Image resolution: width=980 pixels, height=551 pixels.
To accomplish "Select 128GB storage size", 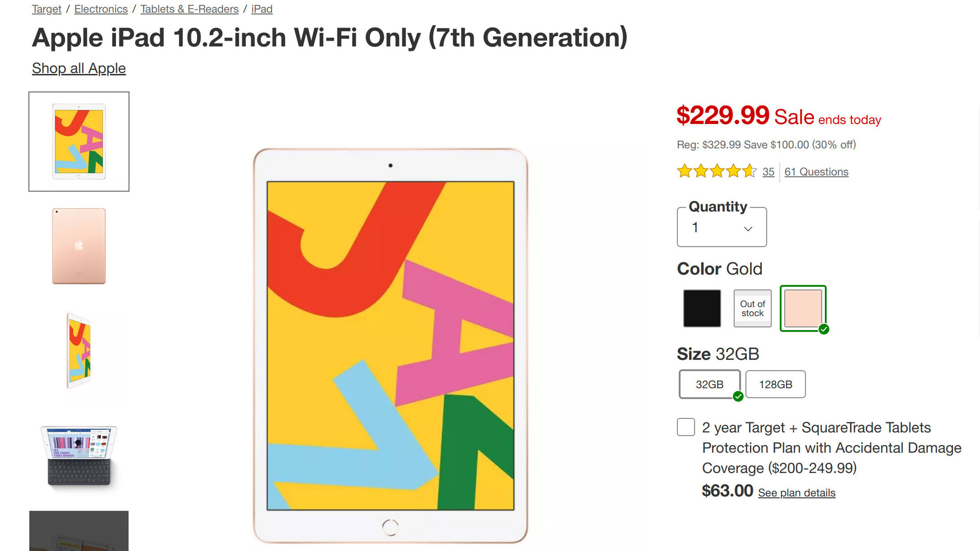I will (x=775, y=384).
